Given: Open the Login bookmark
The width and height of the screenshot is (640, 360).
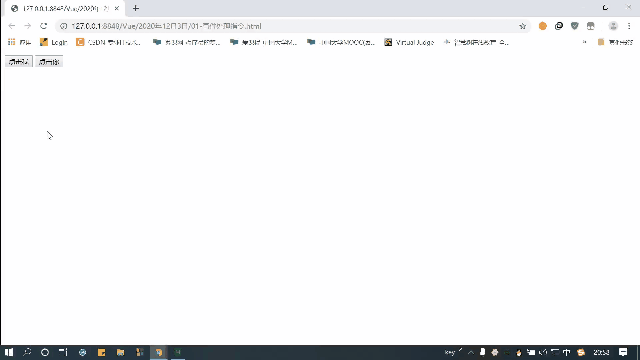Looking at the screenshot, I should coord(53,42).
